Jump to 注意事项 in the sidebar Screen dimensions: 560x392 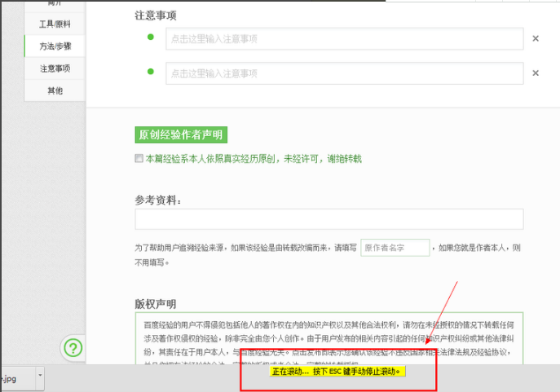pyautogui.click(x=55, y=68)
